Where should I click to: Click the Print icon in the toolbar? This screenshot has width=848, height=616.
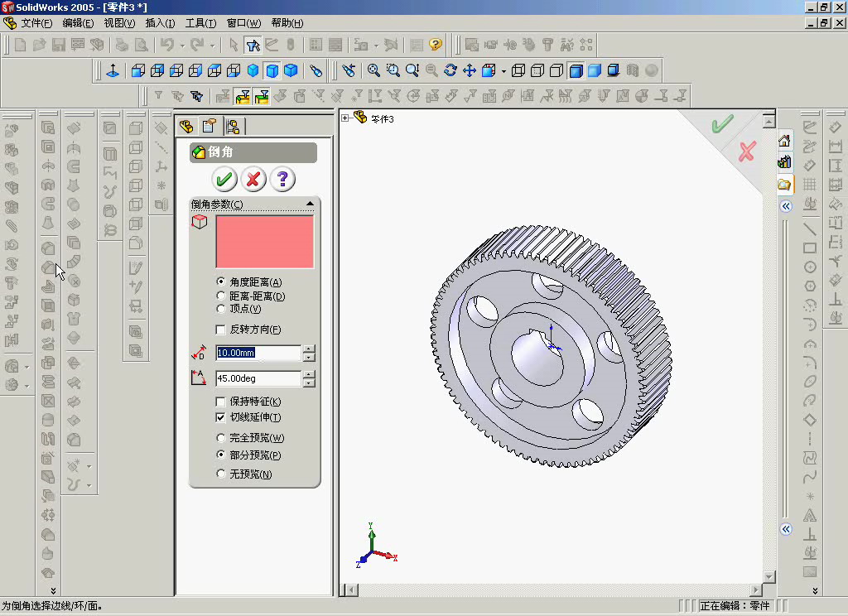point(122,45)
